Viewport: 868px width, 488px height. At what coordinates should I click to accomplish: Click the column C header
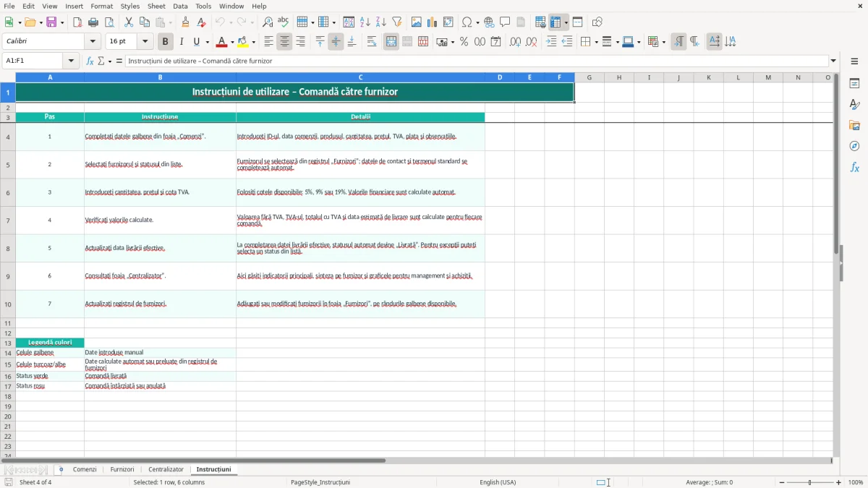360,77
